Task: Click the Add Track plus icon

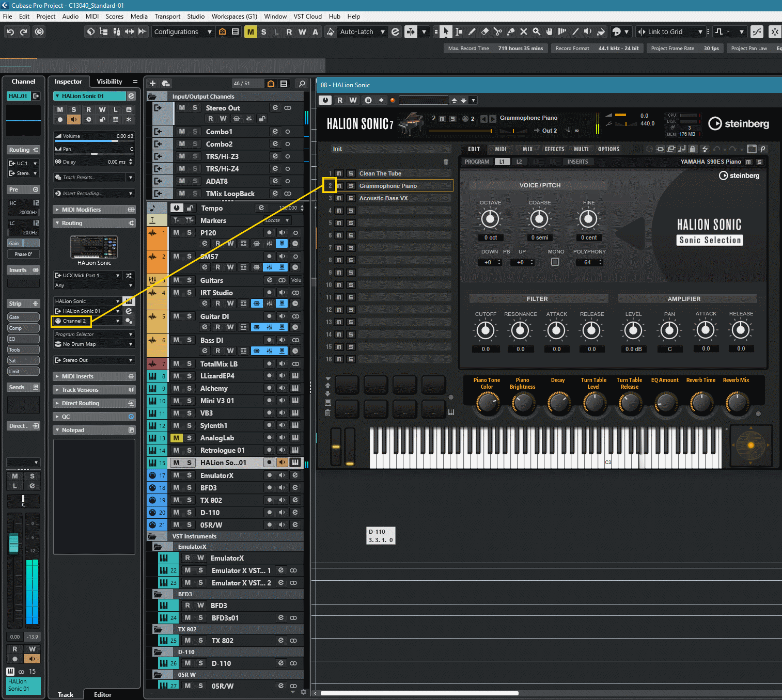Action: coord(152,84)
